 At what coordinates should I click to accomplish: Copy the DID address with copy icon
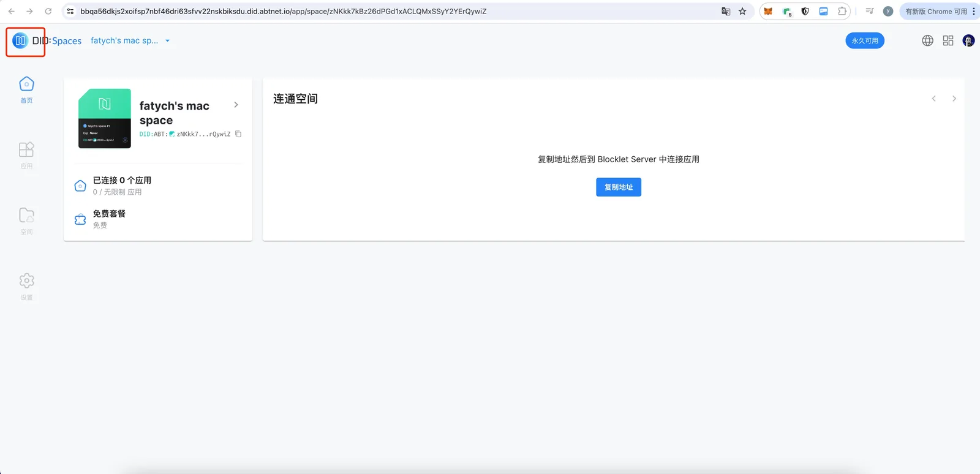tap(238, 134)
